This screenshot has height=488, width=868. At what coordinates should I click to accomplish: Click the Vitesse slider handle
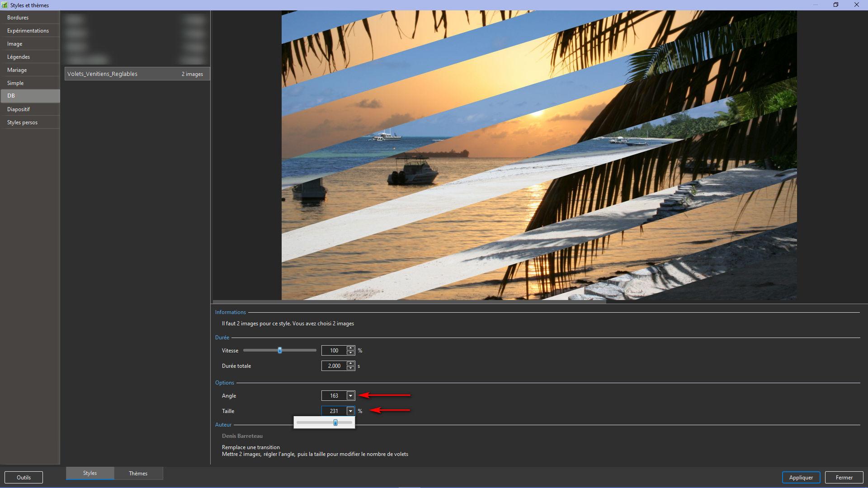pos(280,350)
